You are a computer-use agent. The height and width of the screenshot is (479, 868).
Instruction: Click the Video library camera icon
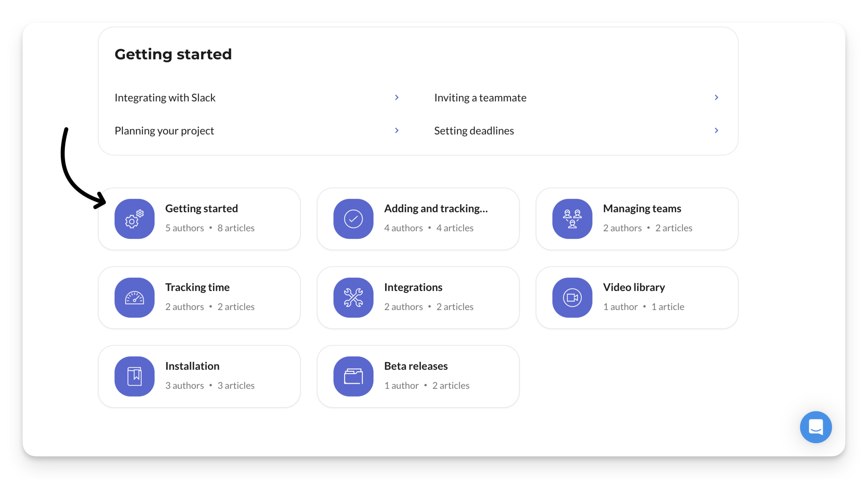click(x=572, y=298)
